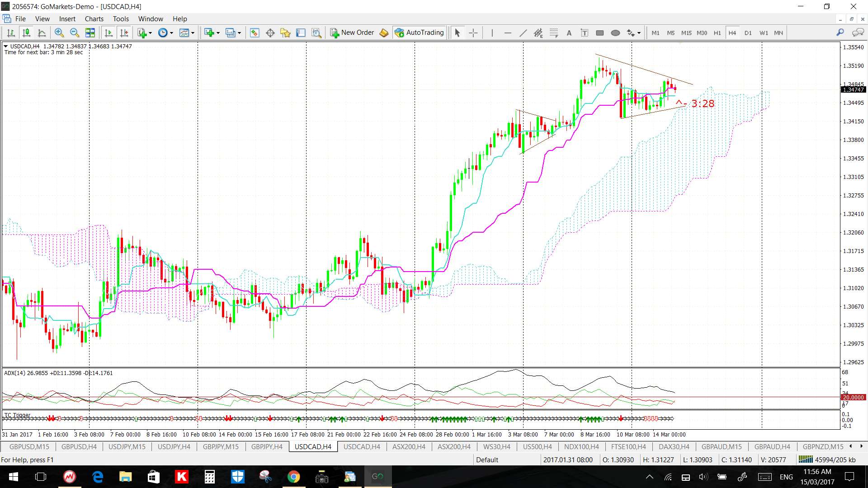The width and height of the screenshot is (868, 488).
Task: Enable candlestick chart mode
Action: (x=26, y=33)
